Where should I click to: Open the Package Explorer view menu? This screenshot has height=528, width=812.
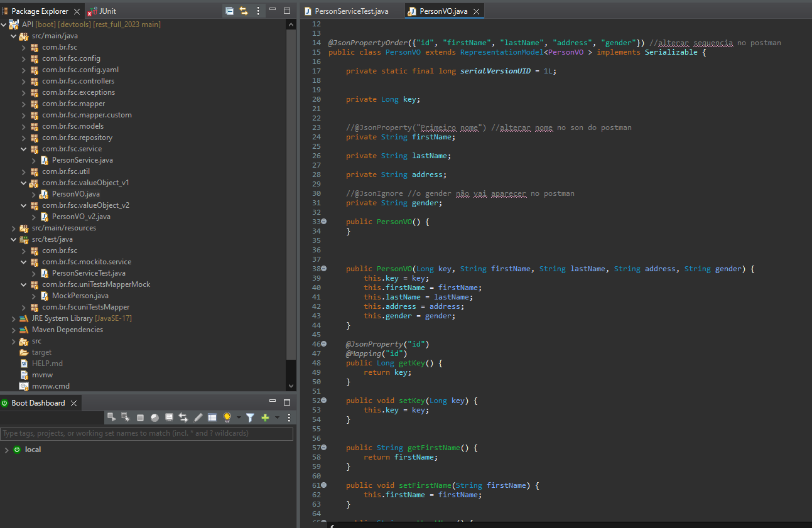pos(258,11)
